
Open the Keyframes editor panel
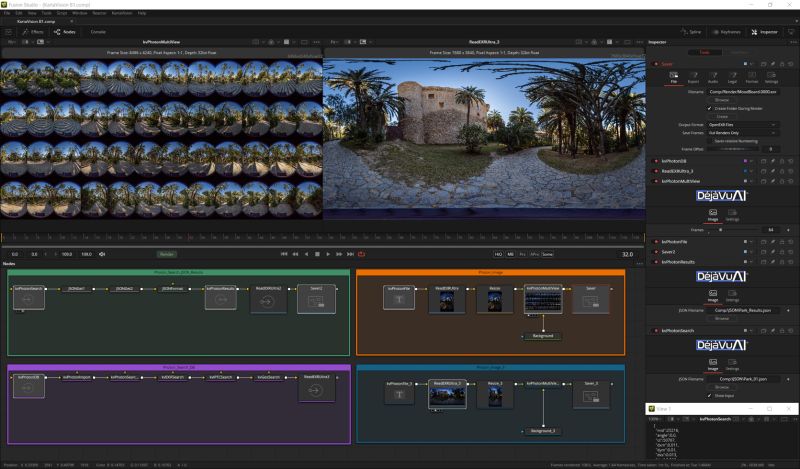pos(728,32)
